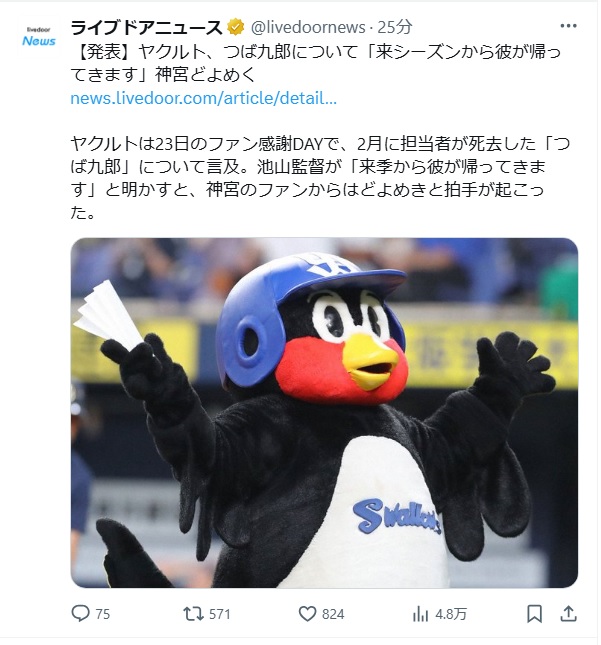Image resolution: width=601 pixels, height=645 pixels.
Task: Click the 【発表】ヤクルト headline text
Action: tap(316, 63)
